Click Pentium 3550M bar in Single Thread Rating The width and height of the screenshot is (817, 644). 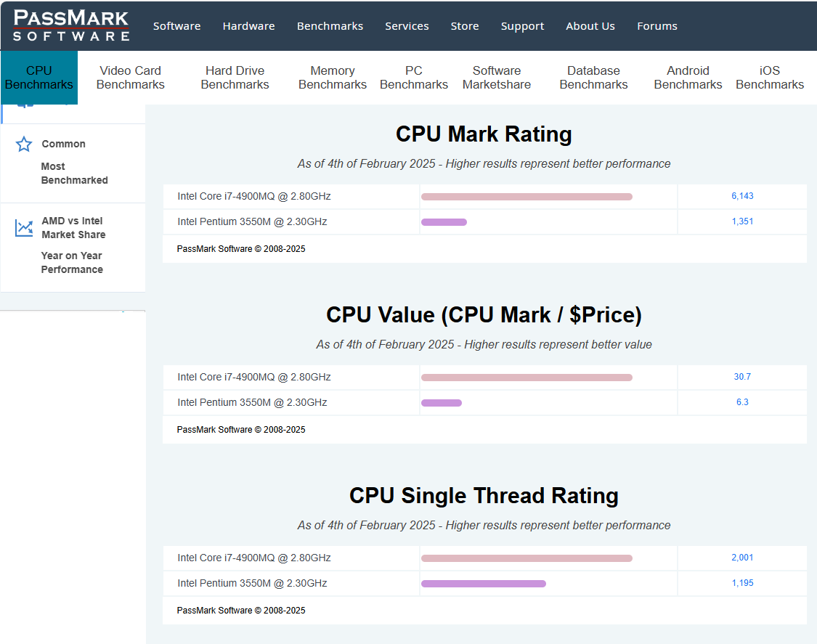point(484,584)
